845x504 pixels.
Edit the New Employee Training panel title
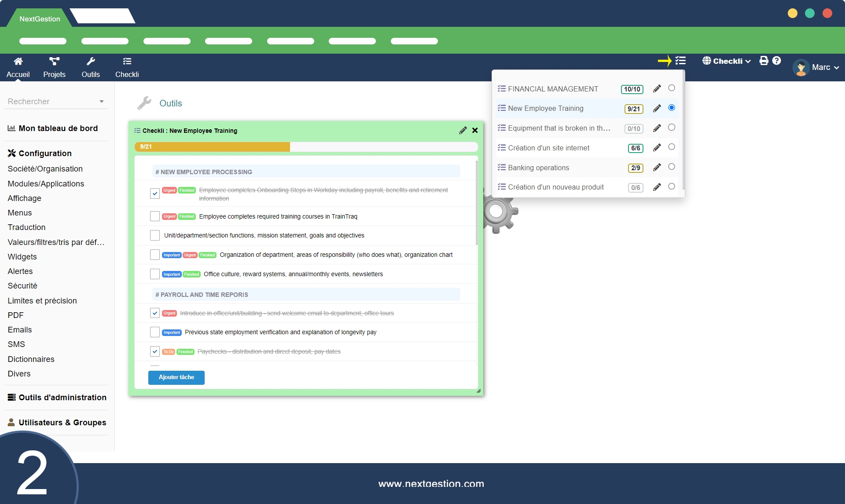[x=463, y=131]
